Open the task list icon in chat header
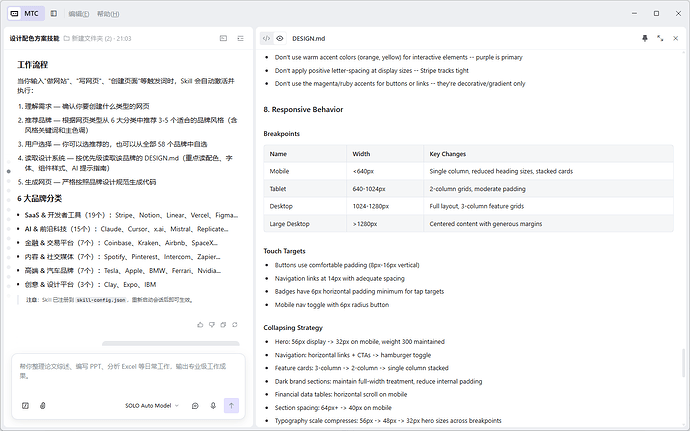690x431 pixels. (240, 38)
